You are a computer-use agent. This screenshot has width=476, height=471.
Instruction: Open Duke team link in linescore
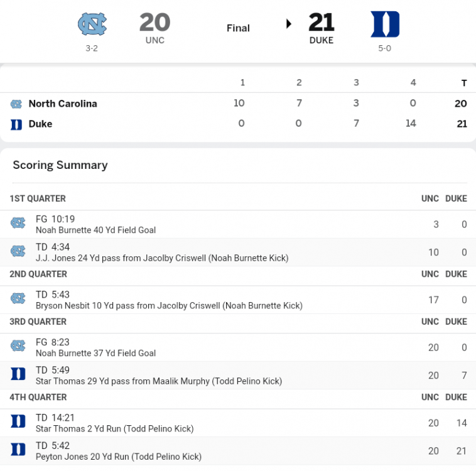40,124
